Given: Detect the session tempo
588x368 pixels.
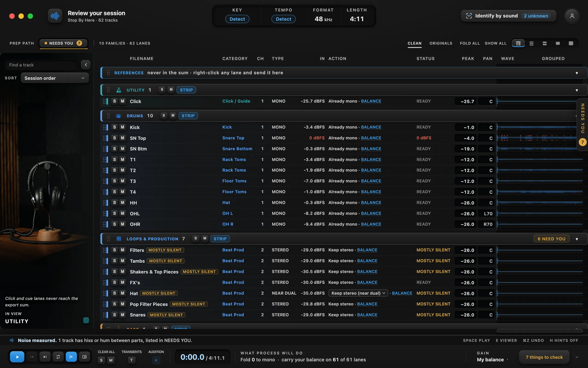Looking at the screenshot, I should [x=283, y=19].
